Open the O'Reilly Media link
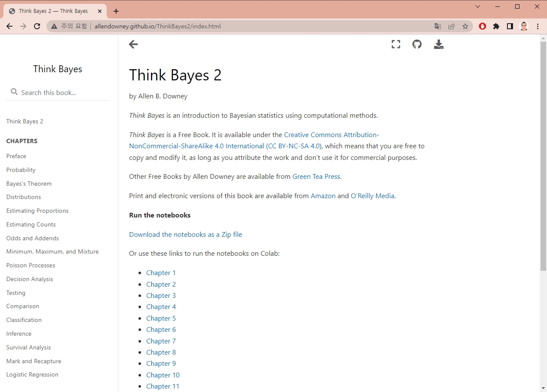Image resolution: width=547 pixels, height=392 pixels. [372, 196]
